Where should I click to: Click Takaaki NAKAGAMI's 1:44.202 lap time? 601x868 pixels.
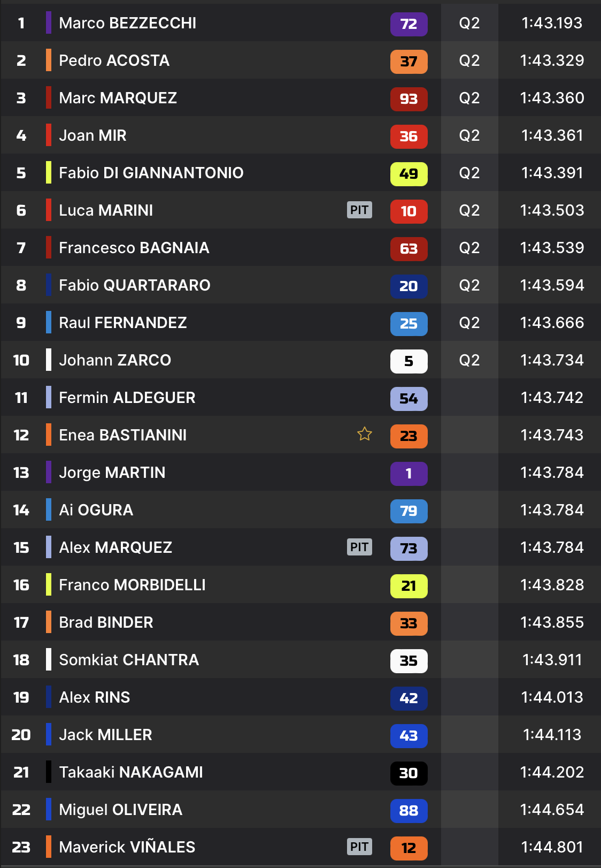(552, 772)
